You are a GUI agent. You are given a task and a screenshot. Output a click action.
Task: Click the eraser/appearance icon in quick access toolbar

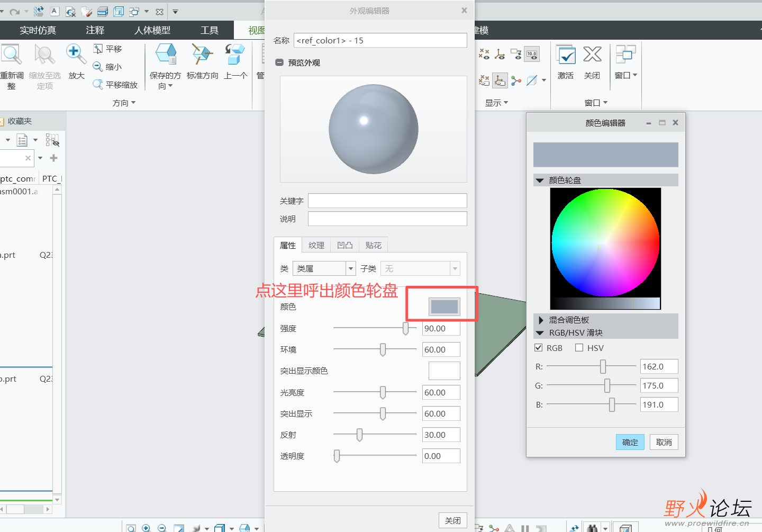click(87, 12)
